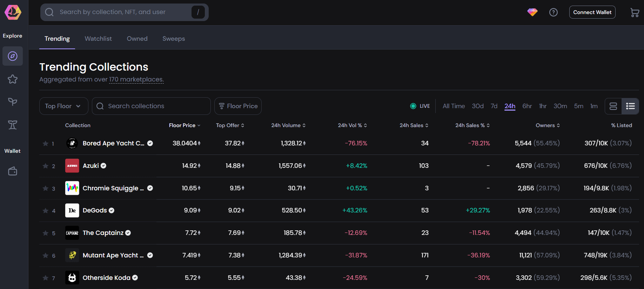Star Otherside Koda for watchlist
644x289 pixels.
pos(46,278)
